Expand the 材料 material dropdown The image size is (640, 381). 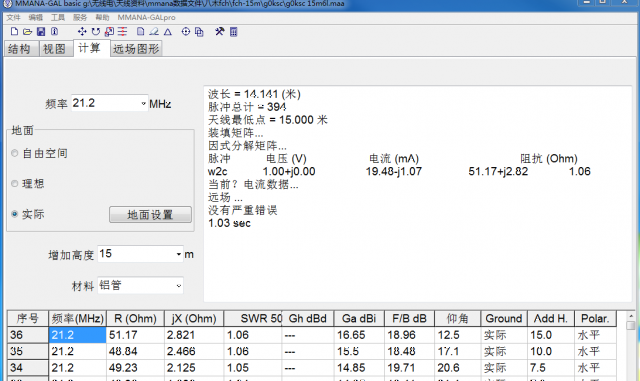[x=179, y=285]
